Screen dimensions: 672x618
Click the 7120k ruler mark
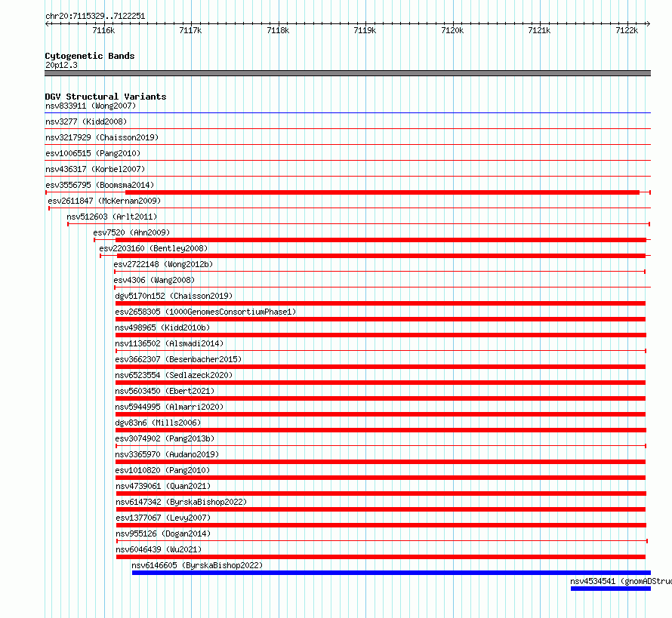(x=452, y=30)
